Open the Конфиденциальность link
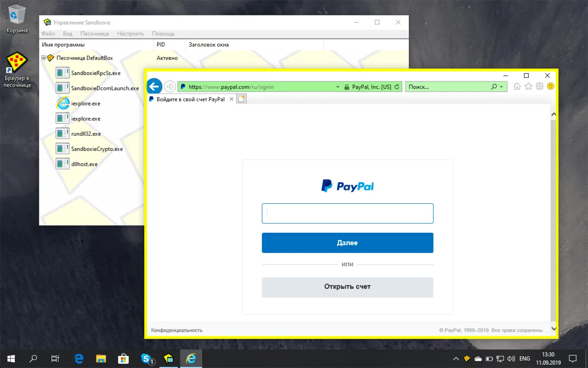588x368 pixels. tap(177, 330)
